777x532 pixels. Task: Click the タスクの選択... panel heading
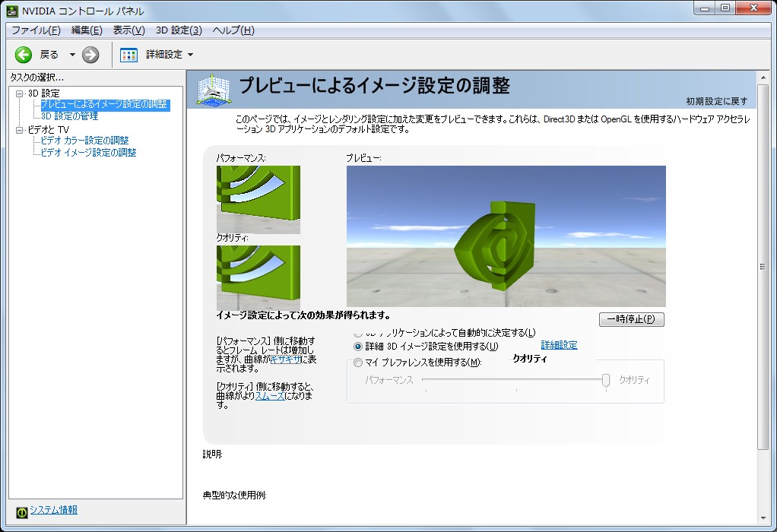[x=36, y=78]
